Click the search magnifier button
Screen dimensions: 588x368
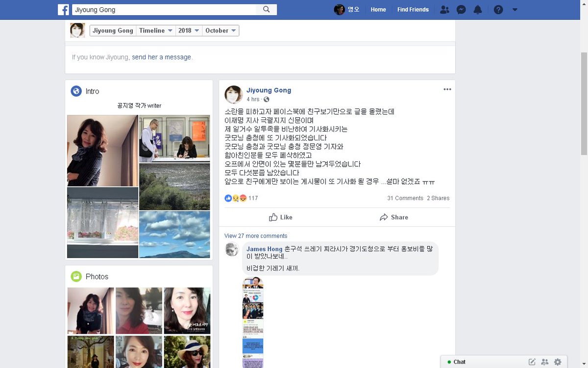pyautogui.click(x=267, y=9)
